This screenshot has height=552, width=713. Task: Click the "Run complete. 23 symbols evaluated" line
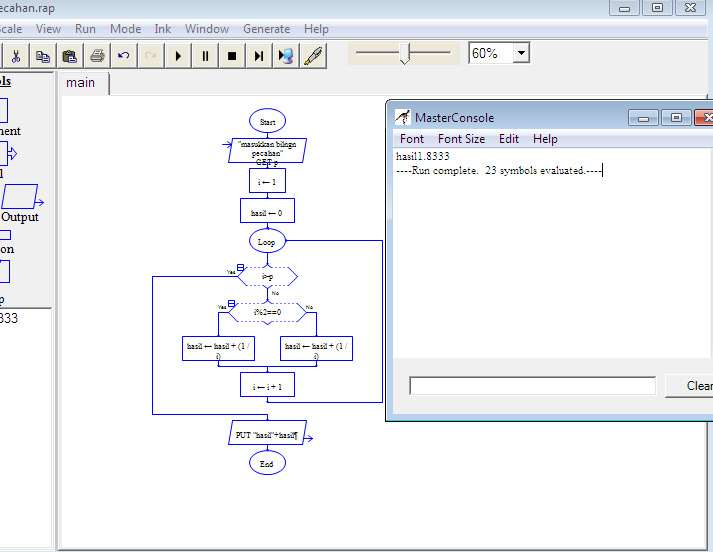pyautogui.click(x=498, y=171)
